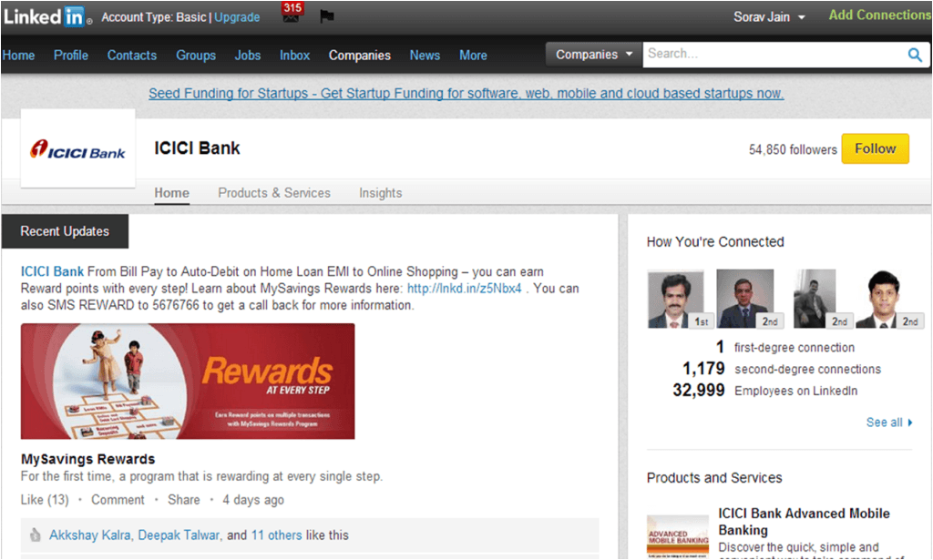Image resolution: width=933 pixels, height=560 pixels.
Task: Click the 54,850 followers count
Action: (793, 150)
